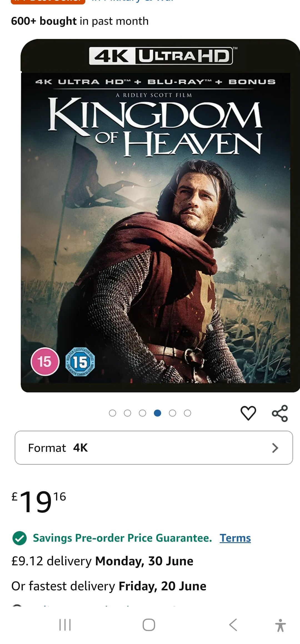
Task: Select the fifth image carousel dot
Action: coord(172,413)
